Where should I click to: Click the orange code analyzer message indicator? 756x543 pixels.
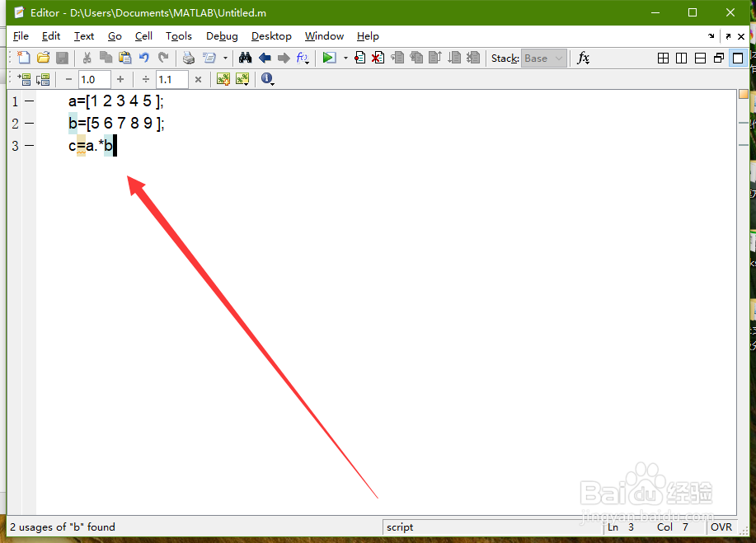744,94
